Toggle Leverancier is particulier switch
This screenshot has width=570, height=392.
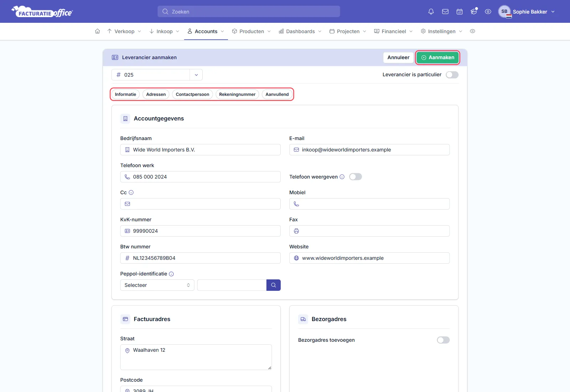[x=452, y=75]
